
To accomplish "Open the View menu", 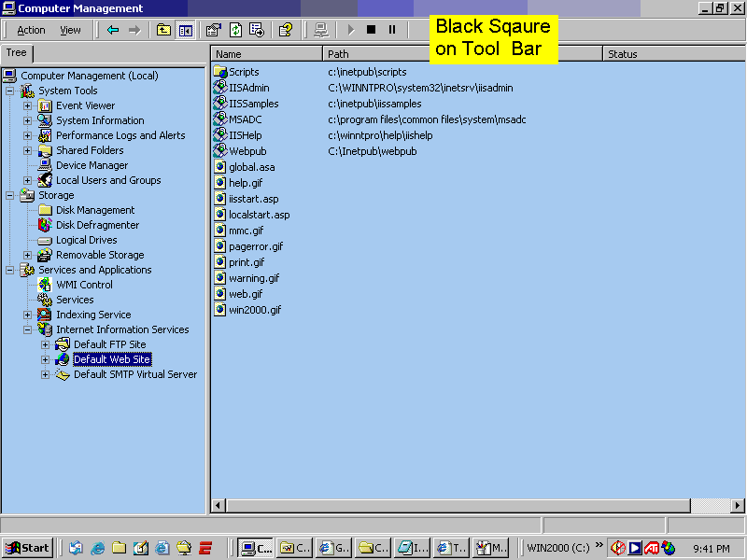I will pos(70,30).
